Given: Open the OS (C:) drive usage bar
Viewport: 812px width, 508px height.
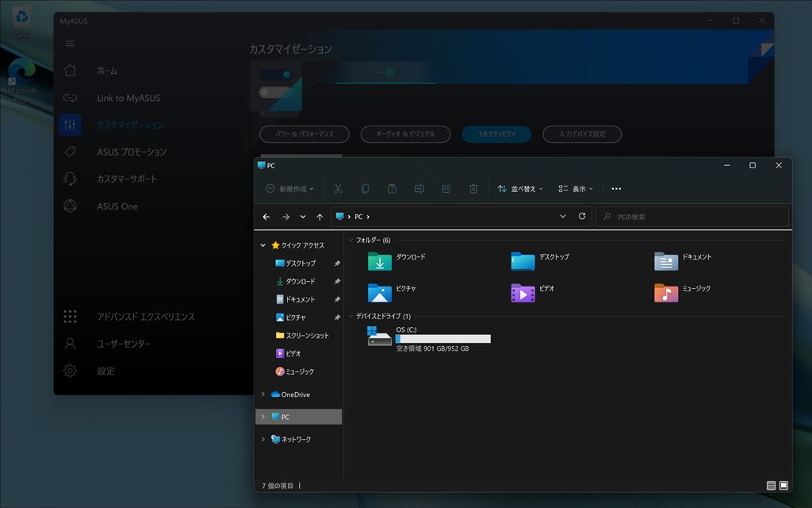Looking at the screenshot, I should tap(442, 339).
